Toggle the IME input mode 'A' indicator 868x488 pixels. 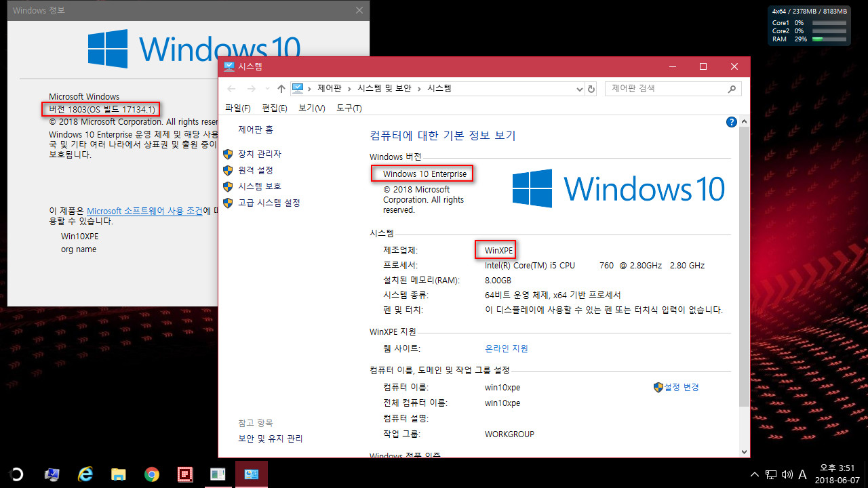(x=803, y=474)
